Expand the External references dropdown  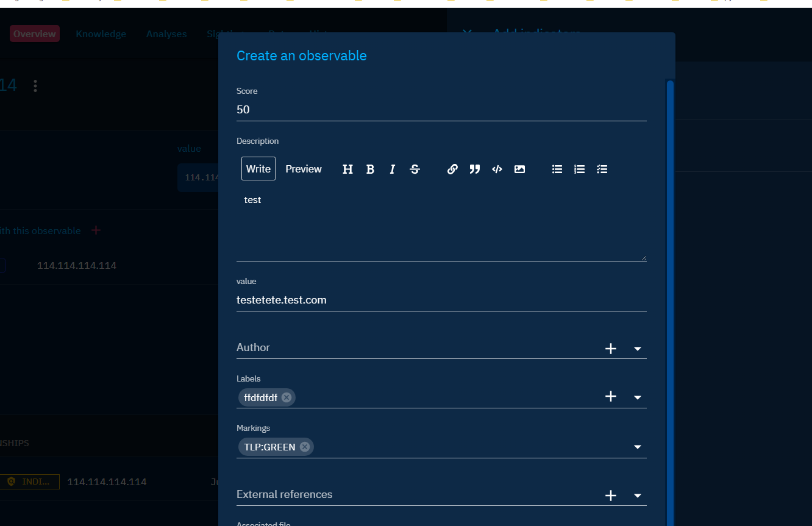[638, 495]
